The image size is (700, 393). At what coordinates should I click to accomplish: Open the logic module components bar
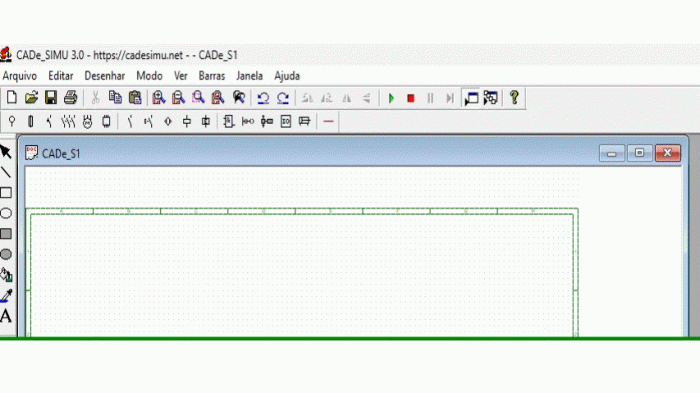pyautogui.click(x=229, y=121)
